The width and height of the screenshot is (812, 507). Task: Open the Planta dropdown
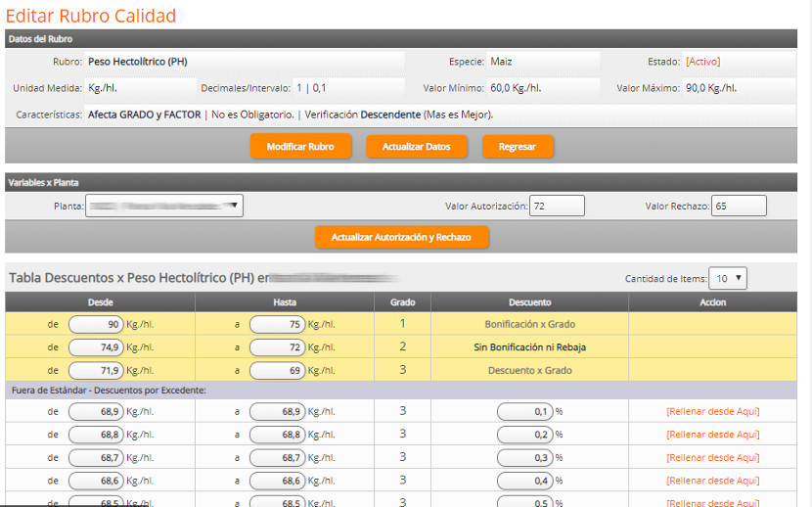(x=163, y=206)
